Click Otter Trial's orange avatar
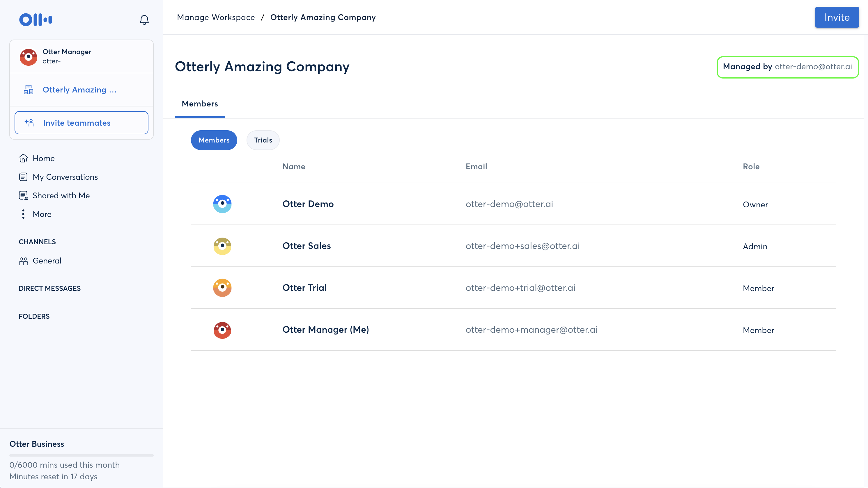This screenshot has height=488, width=868. coord(222,288)
